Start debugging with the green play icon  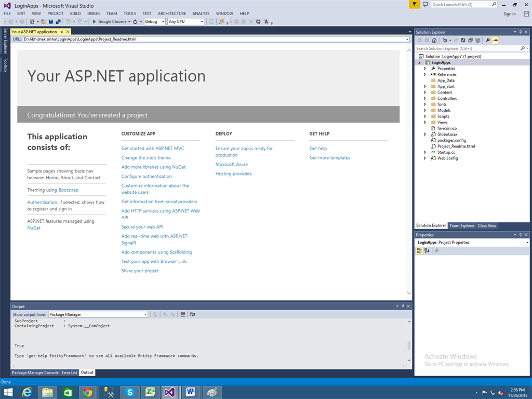(94, 22)
